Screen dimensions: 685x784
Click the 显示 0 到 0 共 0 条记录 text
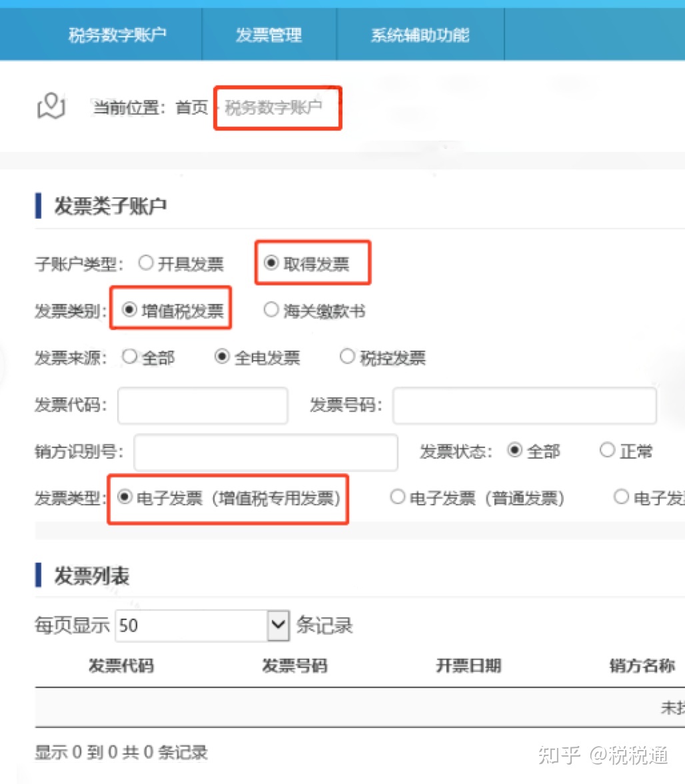tap(121, 753)
